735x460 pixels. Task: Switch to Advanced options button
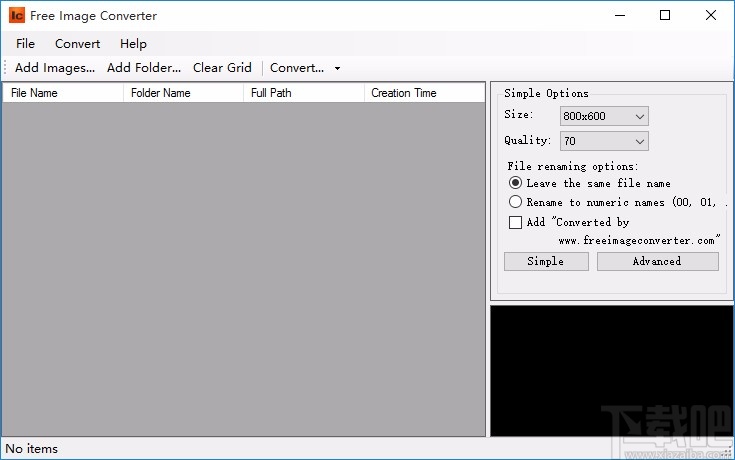(x=657, y=261)
